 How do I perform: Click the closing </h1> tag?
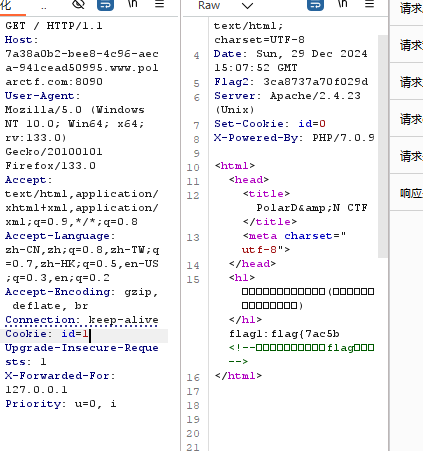(245, 320)
